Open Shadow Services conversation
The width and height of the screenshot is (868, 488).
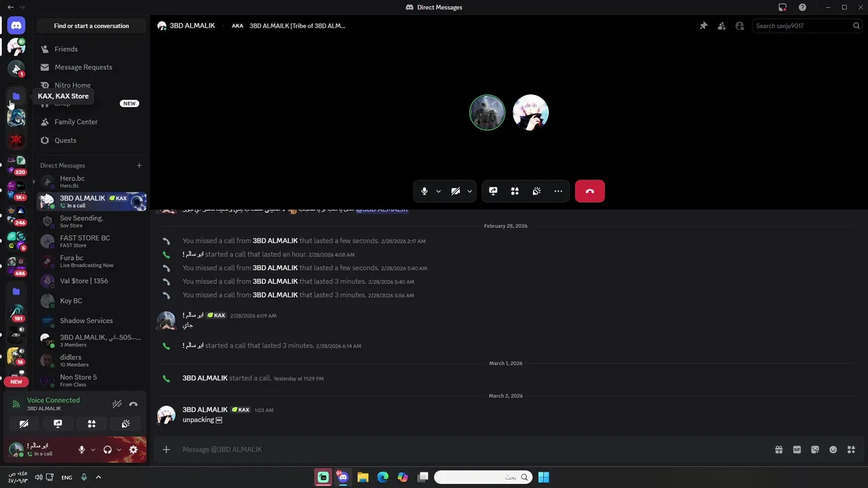click(92, 321)
